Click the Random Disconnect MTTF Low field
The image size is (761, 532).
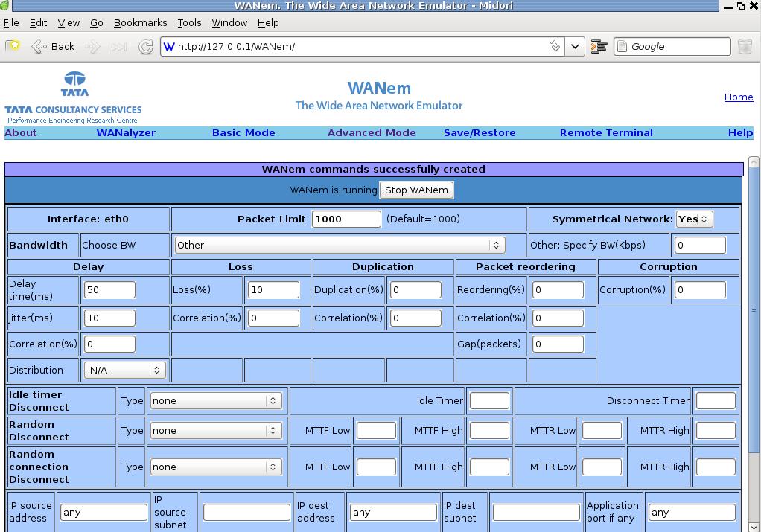376,431
